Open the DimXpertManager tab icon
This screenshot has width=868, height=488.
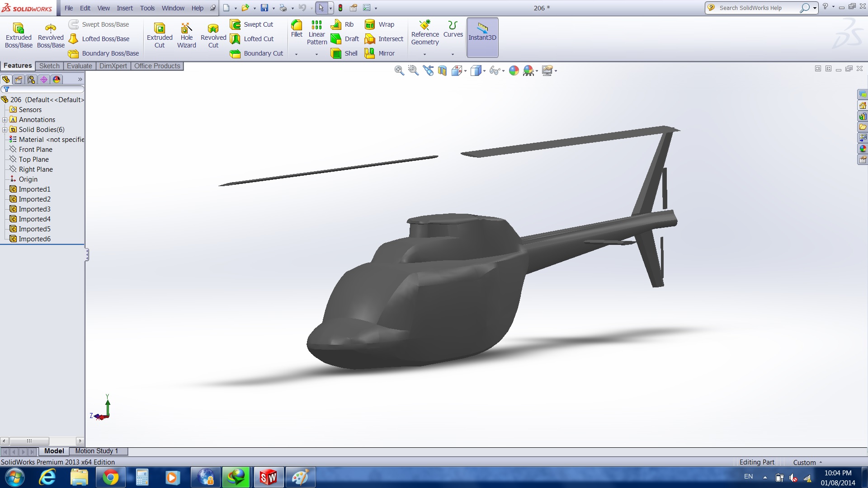44,80
